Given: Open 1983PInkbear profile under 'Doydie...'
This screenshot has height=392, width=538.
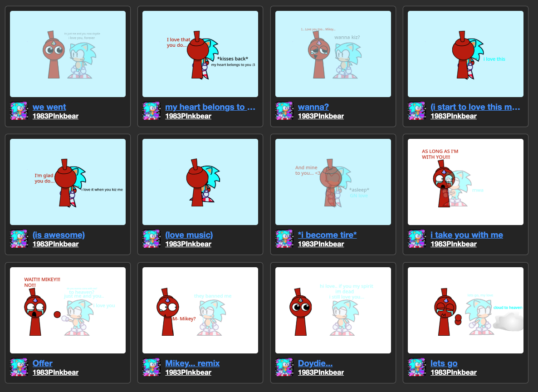Looking at the screenshot, I should [x=321, y=372].
